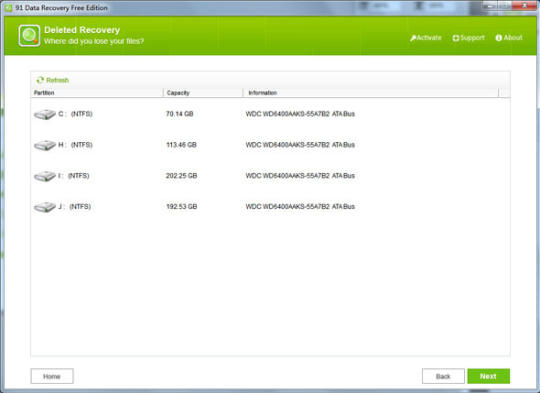The height and width of the screenshot is (393, 540).
Task: Click the Deleted Recovery heading text
Action: 82,30
